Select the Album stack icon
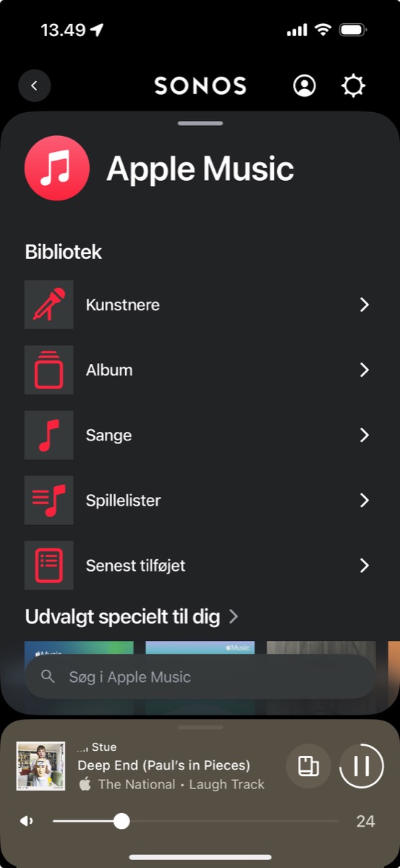 pos(49,370)
